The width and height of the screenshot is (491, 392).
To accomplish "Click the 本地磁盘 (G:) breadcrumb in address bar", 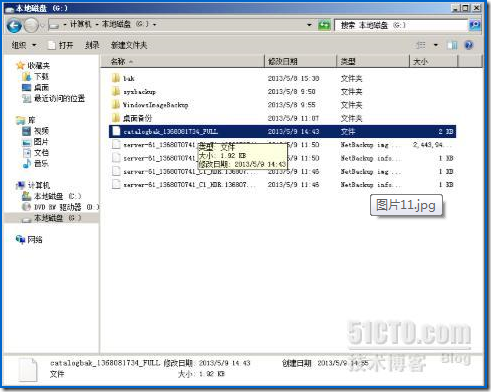I will point(125,24).
